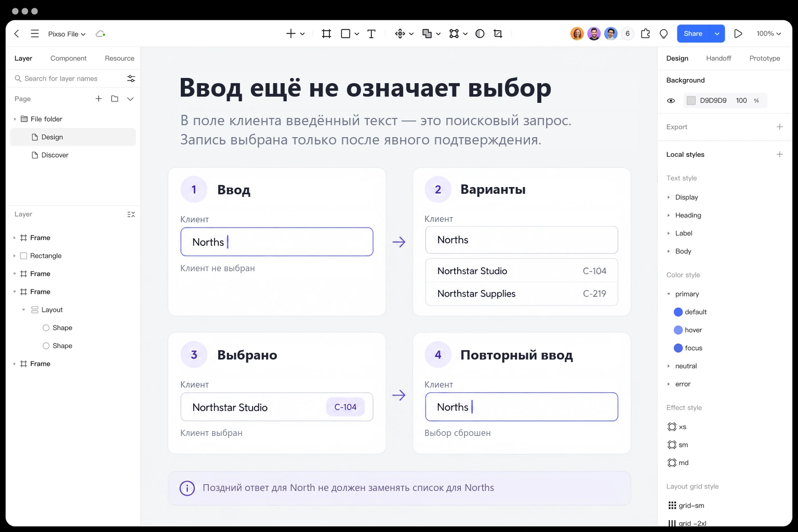Viewport: 798px width, 532px height.
Task: Toggle background visibility eye icon
Action: point(671,101)
